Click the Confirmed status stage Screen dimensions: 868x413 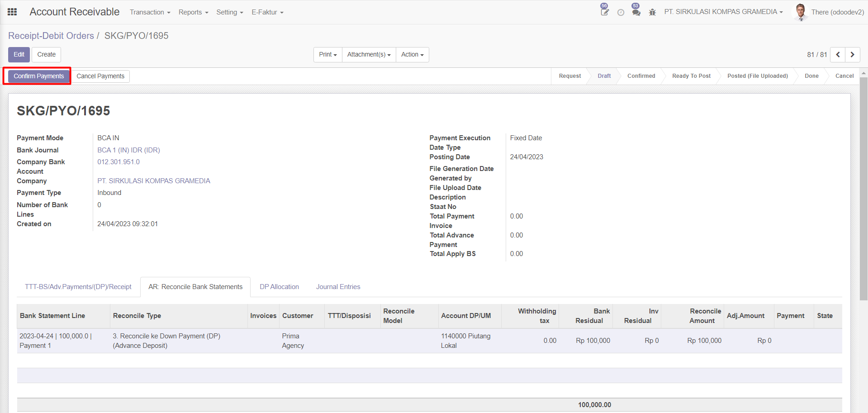coord(641,76)
